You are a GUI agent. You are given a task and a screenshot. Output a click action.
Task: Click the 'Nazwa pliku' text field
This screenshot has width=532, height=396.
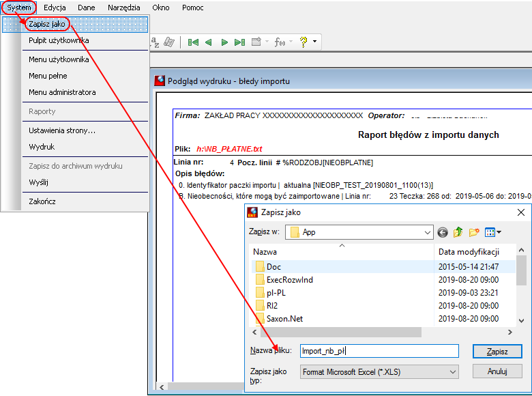[379, 351]
